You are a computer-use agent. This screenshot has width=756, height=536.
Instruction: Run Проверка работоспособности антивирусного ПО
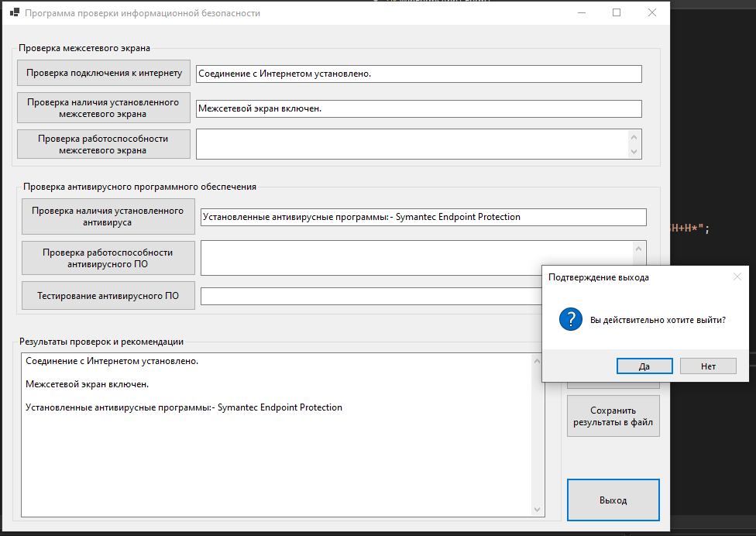(108, 258)
